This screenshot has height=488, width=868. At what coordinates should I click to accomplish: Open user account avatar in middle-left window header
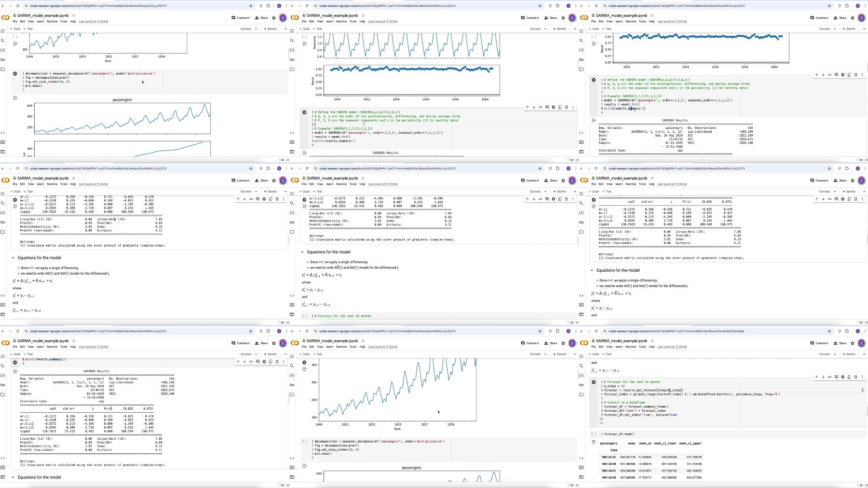point(283,181)
